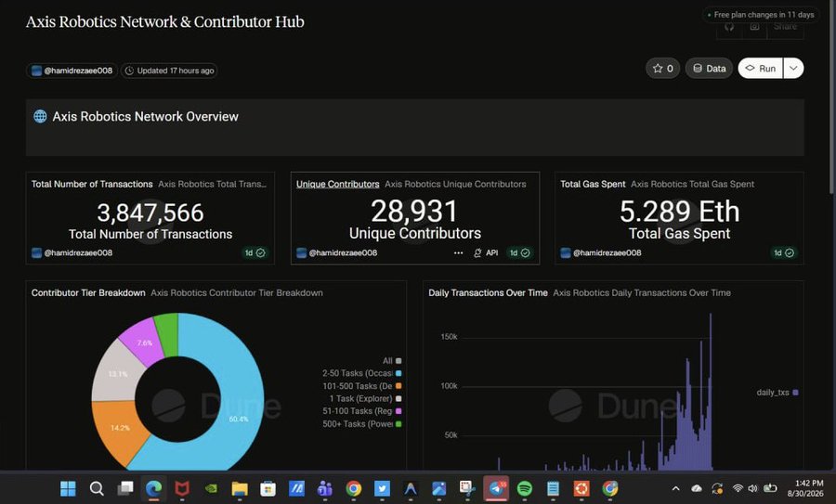
Task: Open the @hamidrezaee008 author chip under title
Action: pos(72,71)
